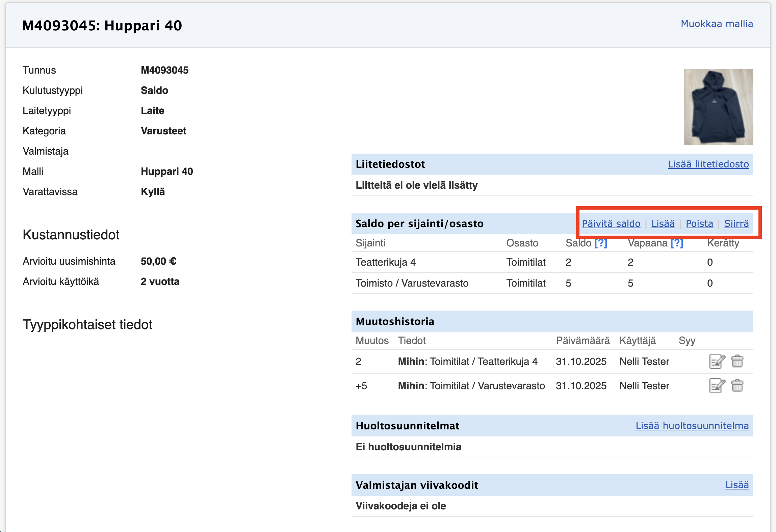Open the Vapaana column help tooltip
The height and width of the screenshot is (532, 776).
point(677,243)
